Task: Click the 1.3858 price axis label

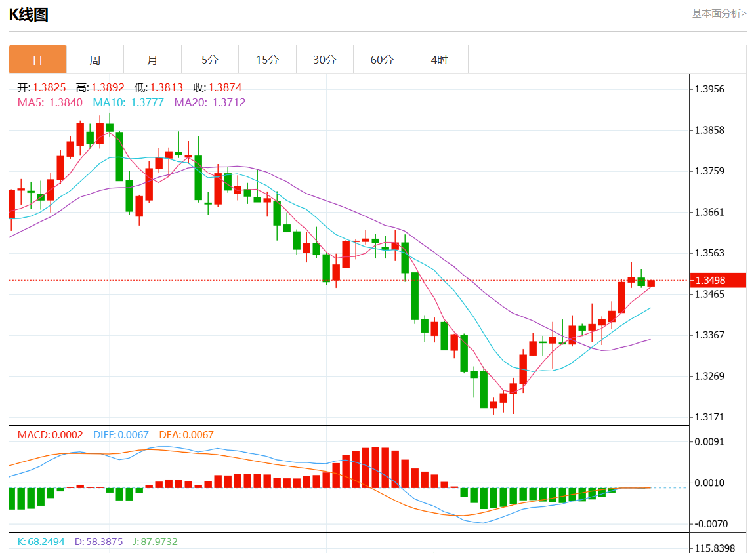Action: click(x=709, y=130)
